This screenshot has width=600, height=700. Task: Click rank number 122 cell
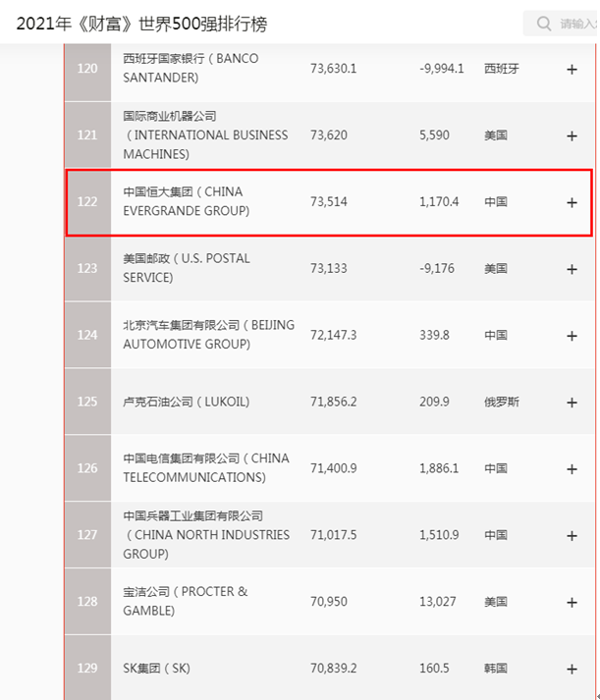coord(87,202)
